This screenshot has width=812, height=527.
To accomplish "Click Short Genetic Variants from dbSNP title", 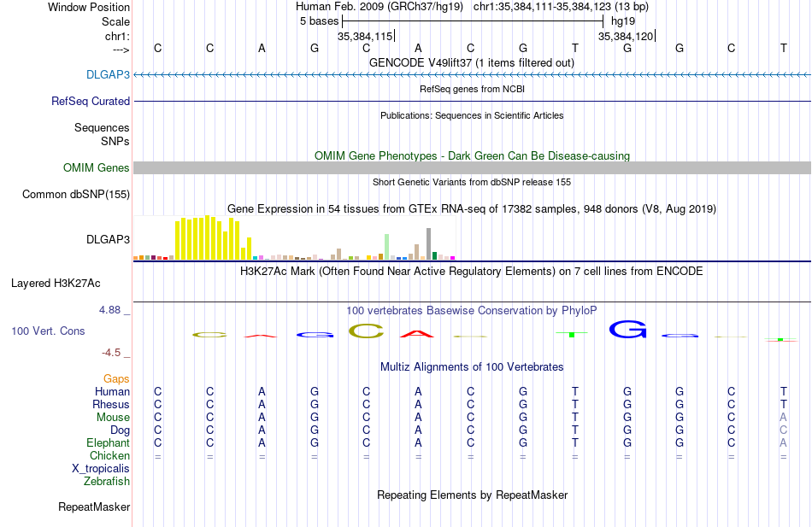I will (472, 182).
